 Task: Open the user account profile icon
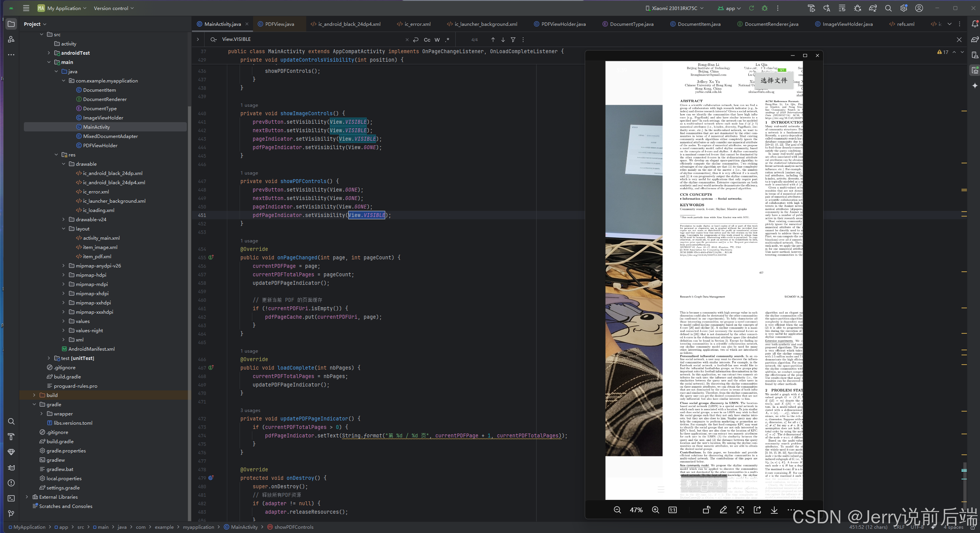point(919,8)
